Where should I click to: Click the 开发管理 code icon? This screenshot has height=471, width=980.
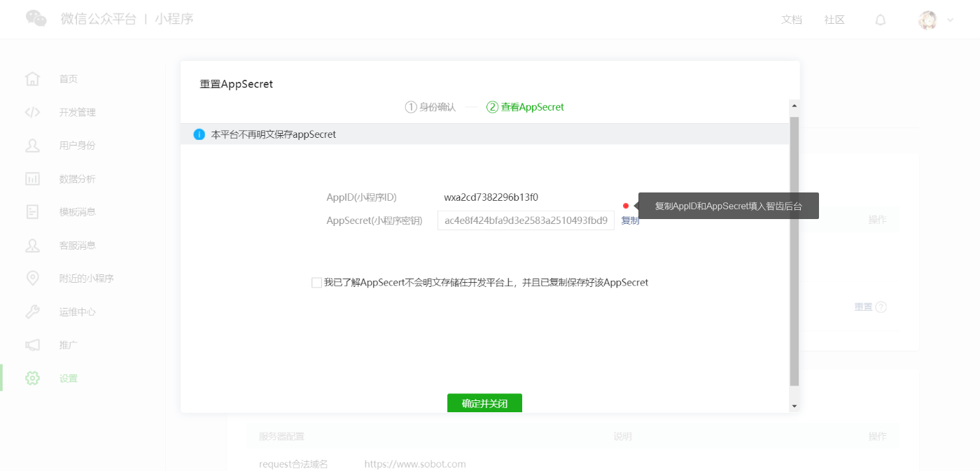[32, 112]
